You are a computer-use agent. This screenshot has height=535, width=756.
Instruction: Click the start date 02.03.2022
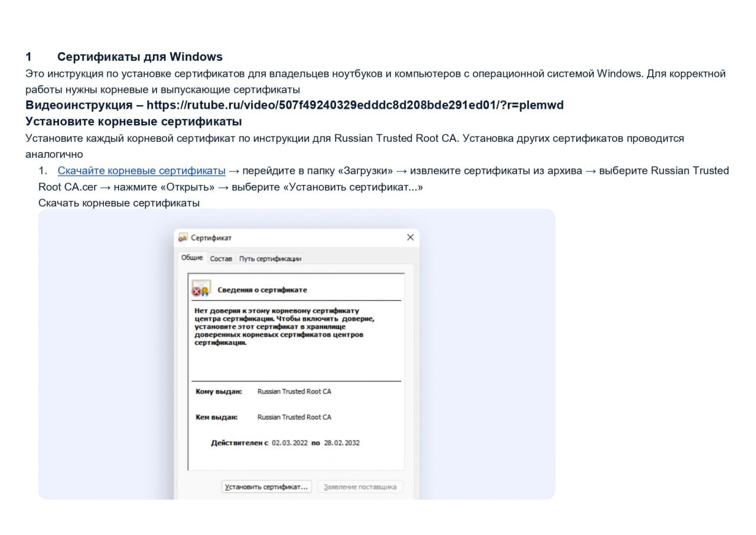[289, 443]
